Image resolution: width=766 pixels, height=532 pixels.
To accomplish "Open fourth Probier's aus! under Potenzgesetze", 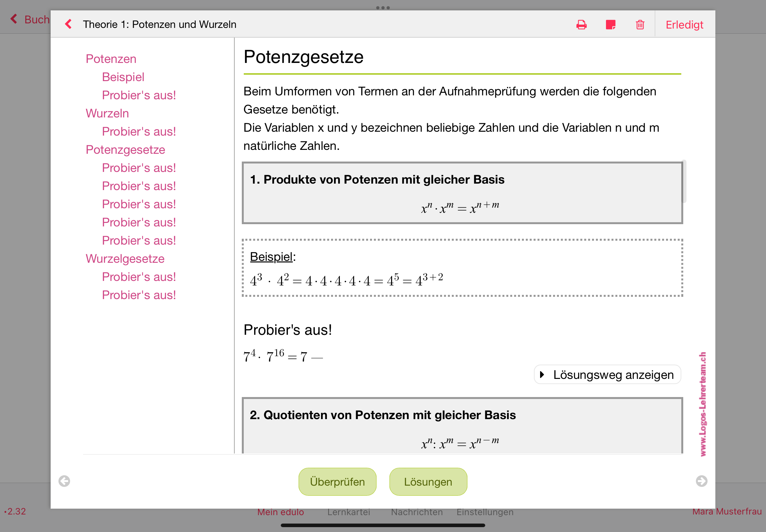I will (139, 222).
